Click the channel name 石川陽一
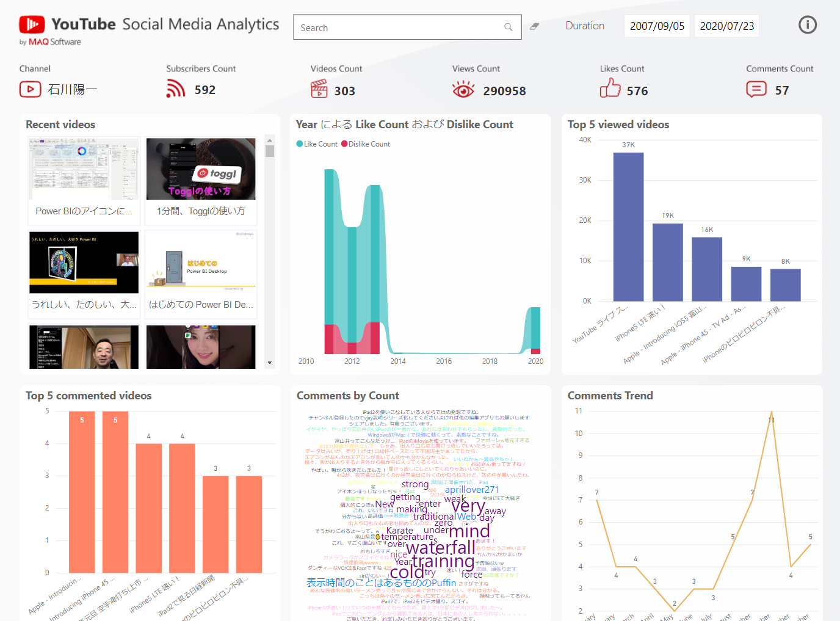Screen dimensions: 840x621 (x=73, y=90)
